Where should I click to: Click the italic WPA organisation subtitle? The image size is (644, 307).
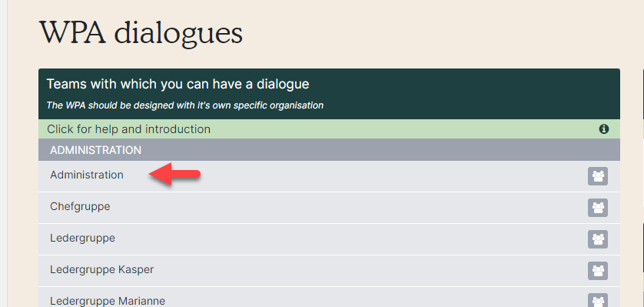click(184, 105)
